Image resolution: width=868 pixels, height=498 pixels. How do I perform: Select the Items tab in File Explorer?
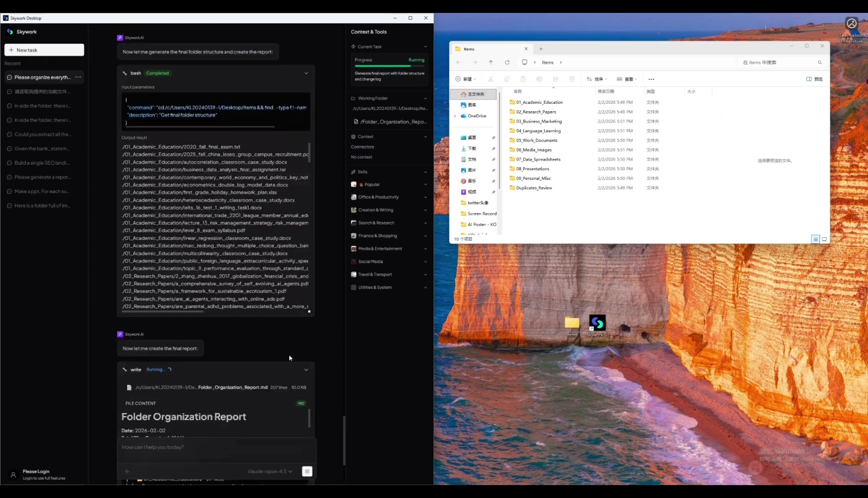[488, 49]
